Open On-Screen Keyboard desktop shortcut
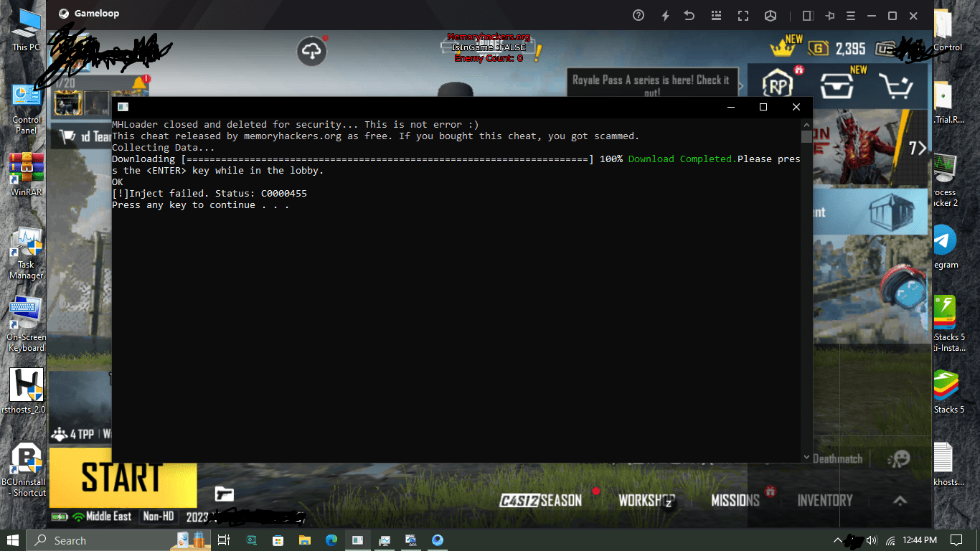This screenshot has height=551, width=980. [x=27, y=324]
